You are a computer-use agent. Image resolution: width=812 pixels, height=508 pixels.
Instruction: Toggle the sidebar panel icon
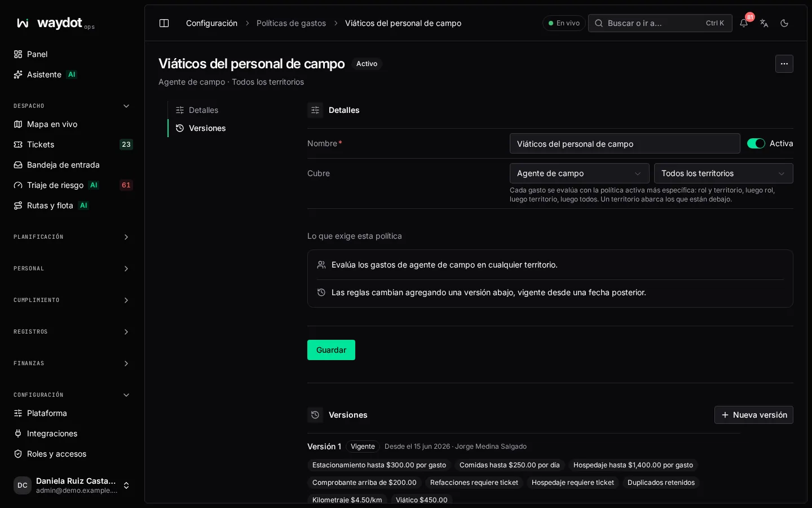point(164,23)
